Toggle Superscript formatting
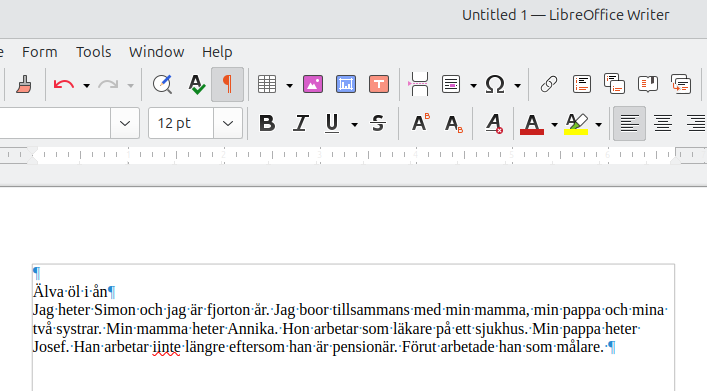Viewport: 707px width, 391px height. pos(420,123)
